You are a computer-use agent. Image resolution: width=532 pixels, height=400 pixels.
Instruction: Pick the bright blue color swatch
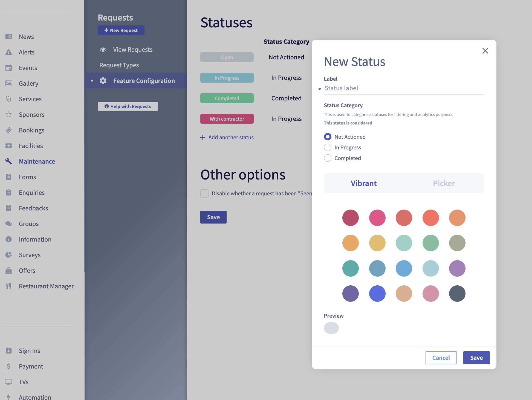[x=377, y=294]
